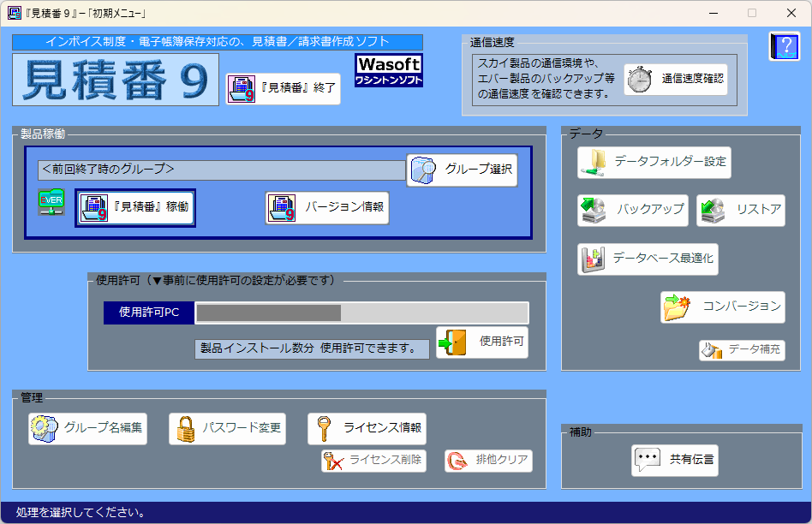Click the 『見積番９』－「初期メニュー」 window title
The height and width of the screenshot is (524, 812).
(x=86, y=14)
